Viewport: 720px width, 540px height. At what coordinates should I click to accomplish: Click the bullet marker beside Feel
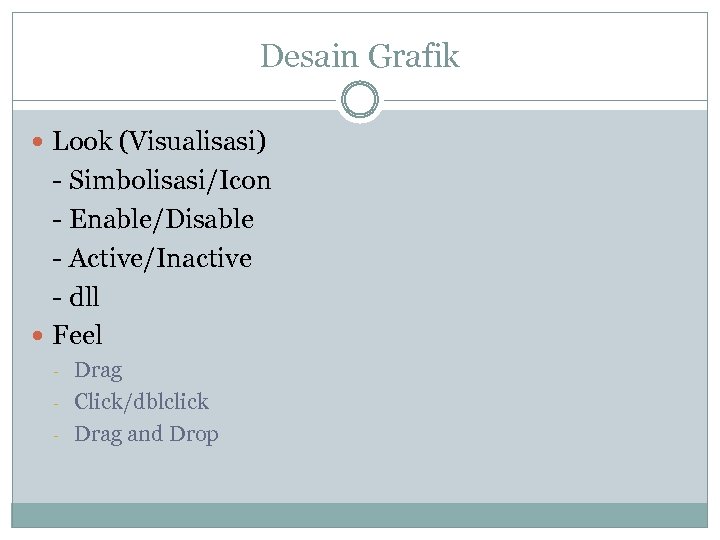[38, 336]
